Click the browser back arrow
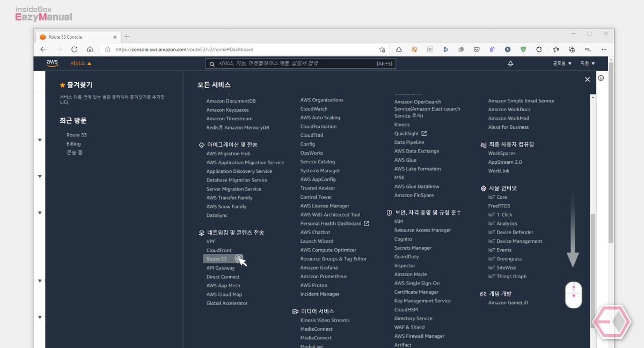Viewport: 644px width, 348px height. (x=43, y=49)
